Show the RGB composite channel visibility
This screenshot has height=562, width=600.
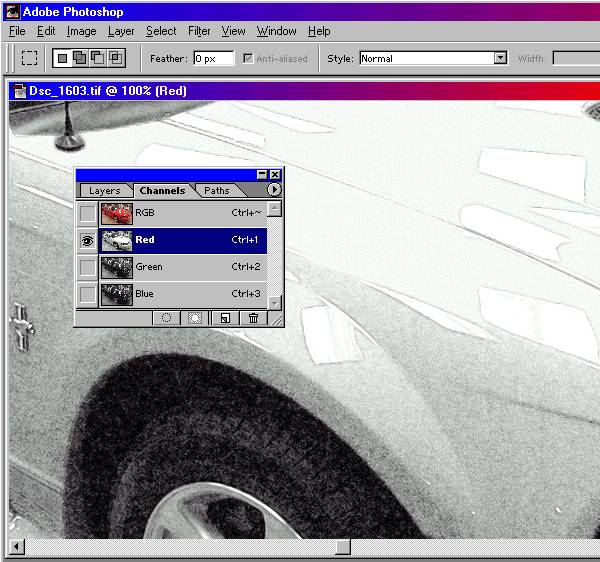[88, 213]
